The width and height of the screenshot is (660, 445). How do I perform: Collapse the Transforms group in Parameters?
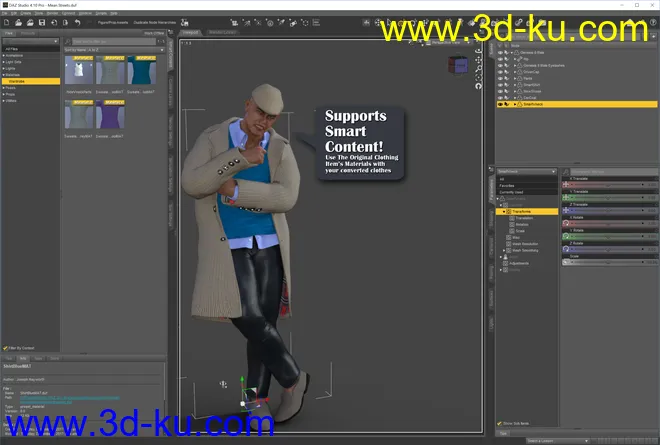point(502,212)
